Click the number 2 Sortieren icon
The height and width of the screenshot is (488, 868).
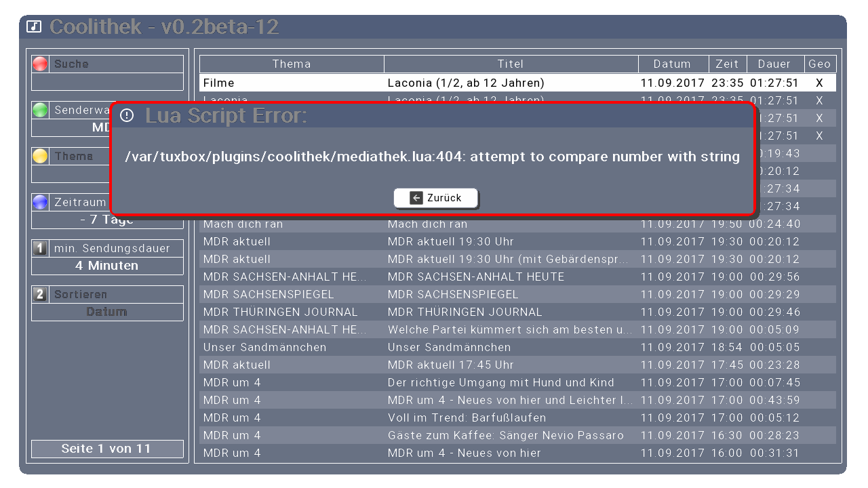click(41, 295)
